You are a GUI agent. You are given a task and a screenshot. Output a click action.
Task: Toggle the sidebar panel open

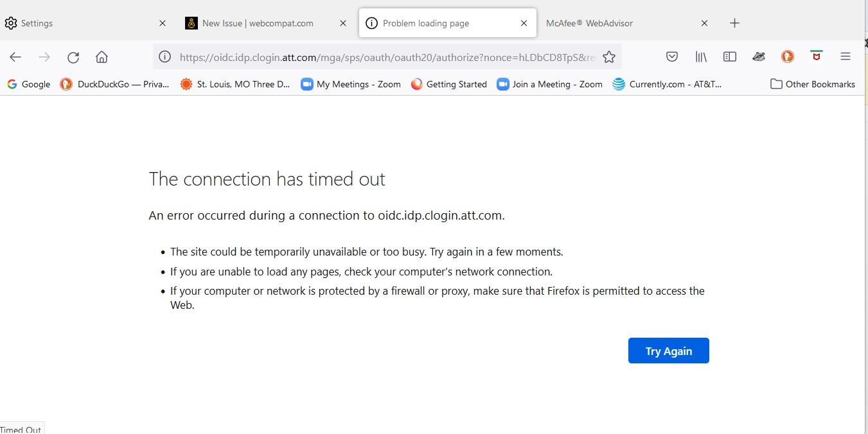[x=729, y=56]
